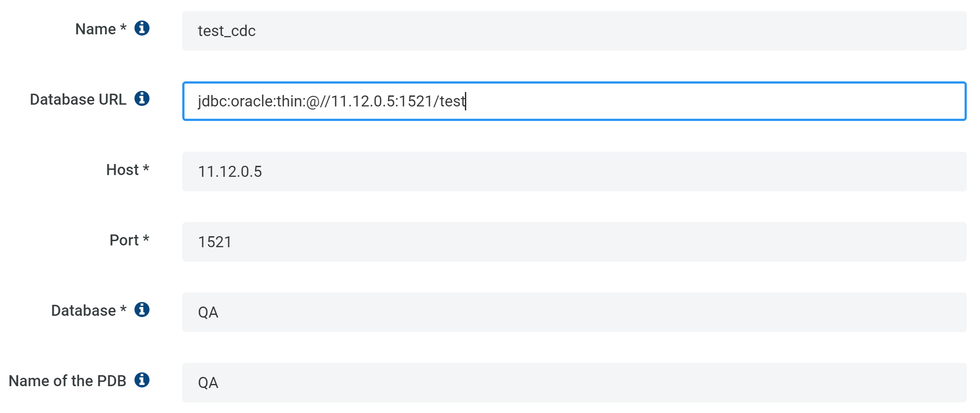Click the 'Database URL' label text
The width and height of the screenshot is (980, 413).
point(78,99)
